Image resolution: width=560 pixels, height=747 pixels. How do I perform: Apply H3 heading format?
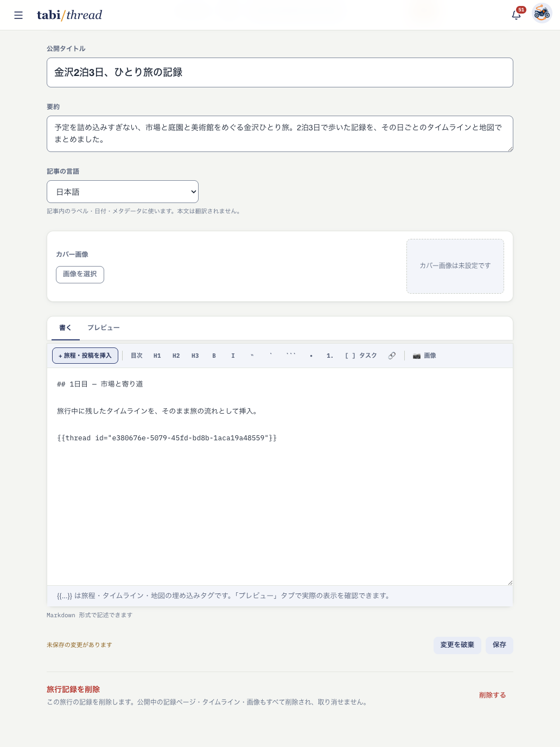pos(195,356)
